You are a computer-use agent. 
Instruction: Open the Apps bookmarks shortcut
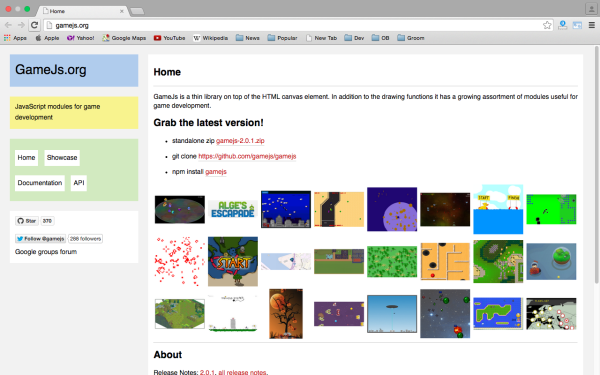pos(15,38)
